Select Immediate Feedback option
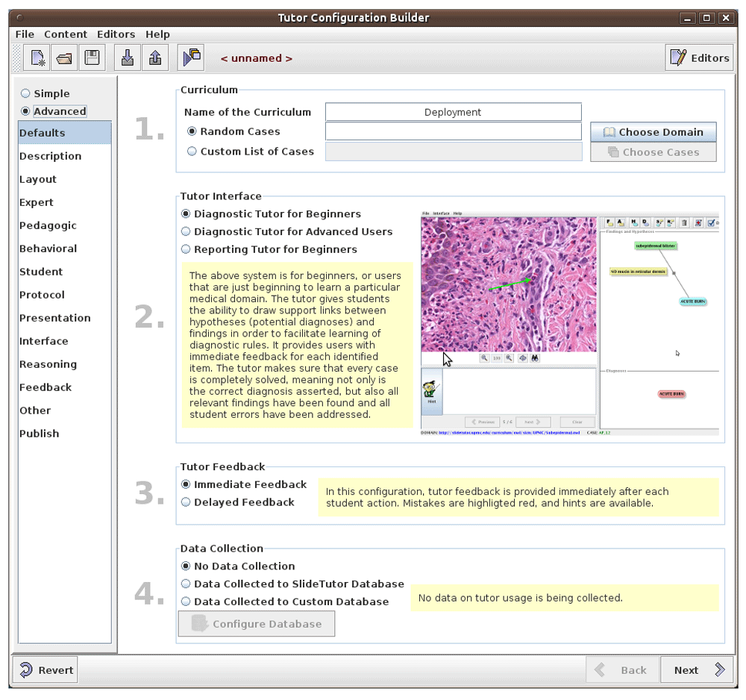Screen dimensions: 746x700 pos(244,484)
